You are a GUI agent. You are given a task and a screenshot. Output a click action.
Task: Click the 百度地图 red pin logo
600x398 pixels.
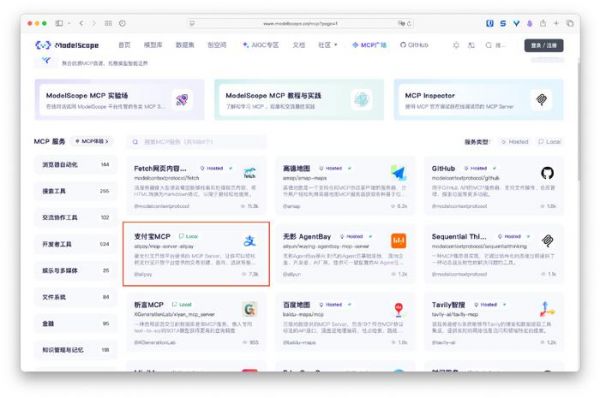398,309
